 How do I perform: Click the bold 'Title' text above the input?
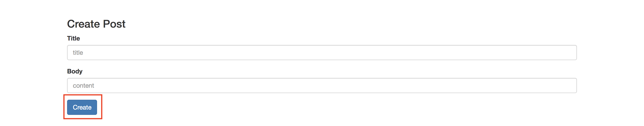[x=74, y=38]
